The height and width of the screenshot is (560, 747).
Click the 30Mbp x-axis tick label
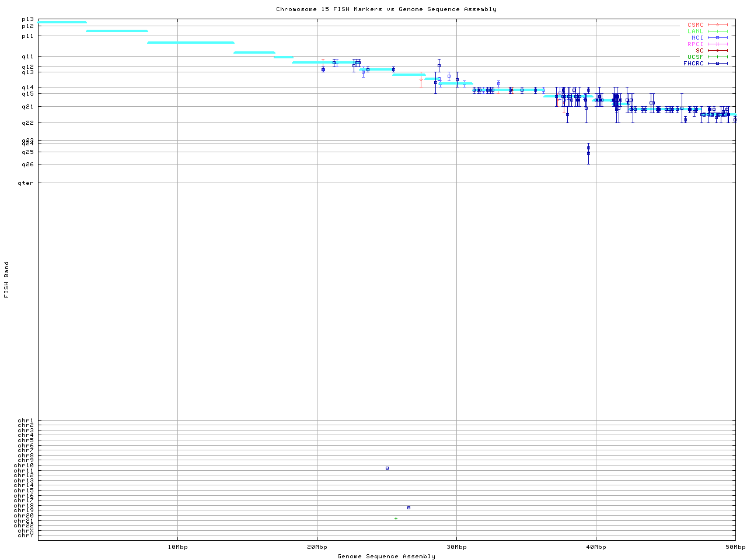tap(456, 547)
